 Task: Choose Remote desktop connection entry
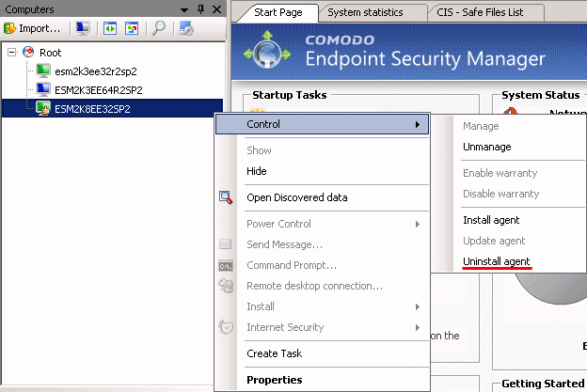pyautogui.click(x=314, y=286)
